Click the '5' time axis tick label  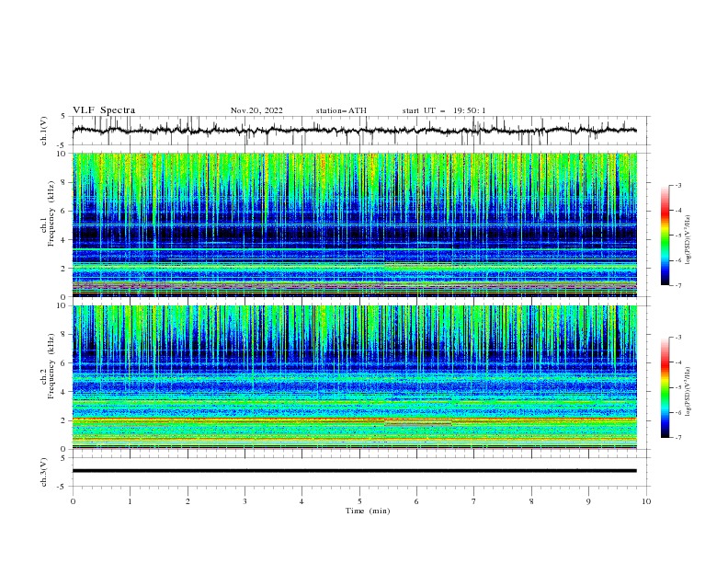point(359,501)
